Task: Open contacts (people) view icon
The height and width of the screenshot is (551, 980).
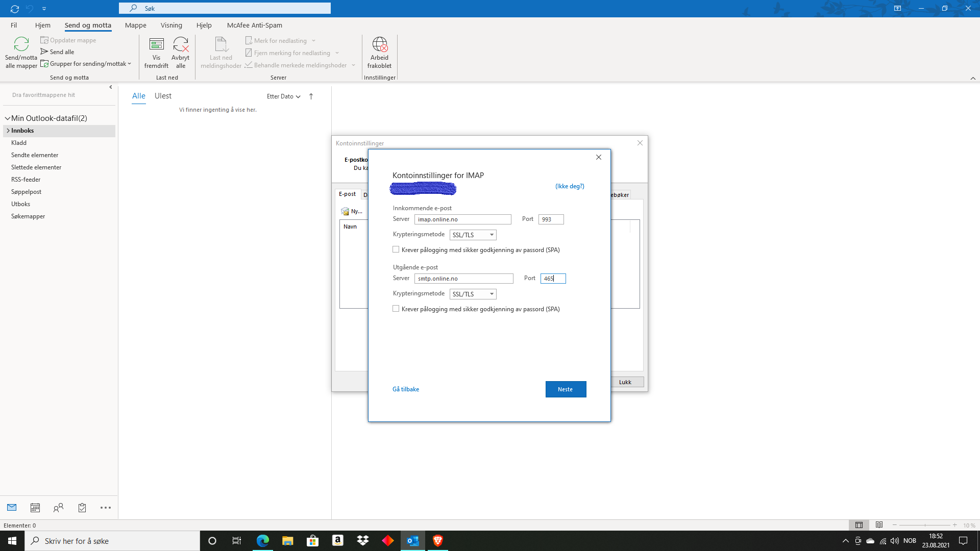Action: 58,508
